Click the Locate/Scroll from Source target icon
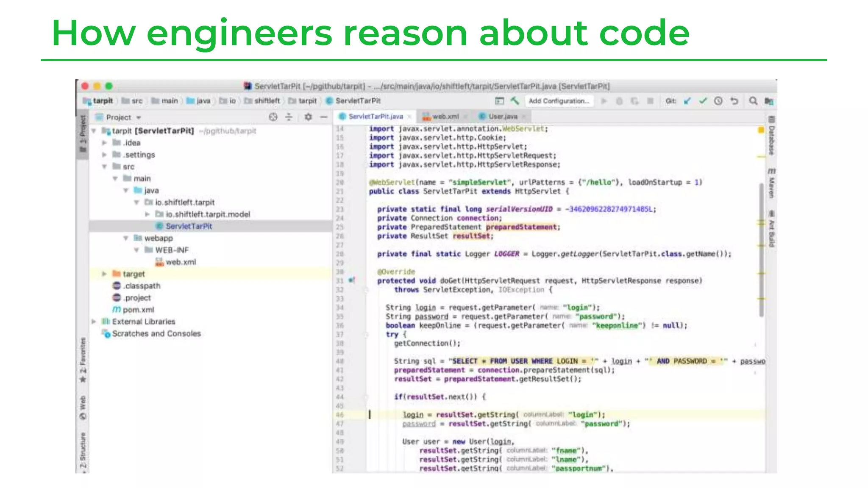 273,117
